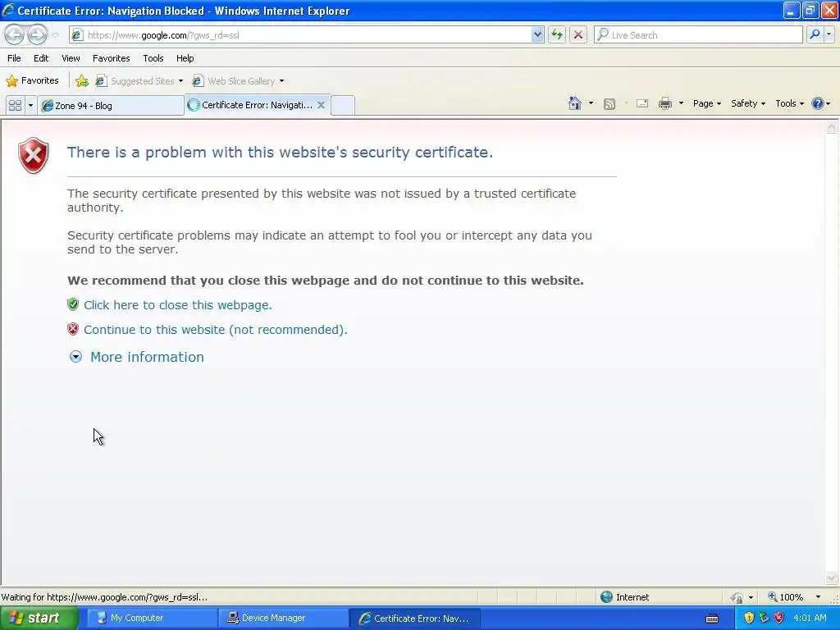The width and height of the screenshot is (840, 630).
Task: Switch to the Zone 94 - Blog tab
Action: pos(111,106)
